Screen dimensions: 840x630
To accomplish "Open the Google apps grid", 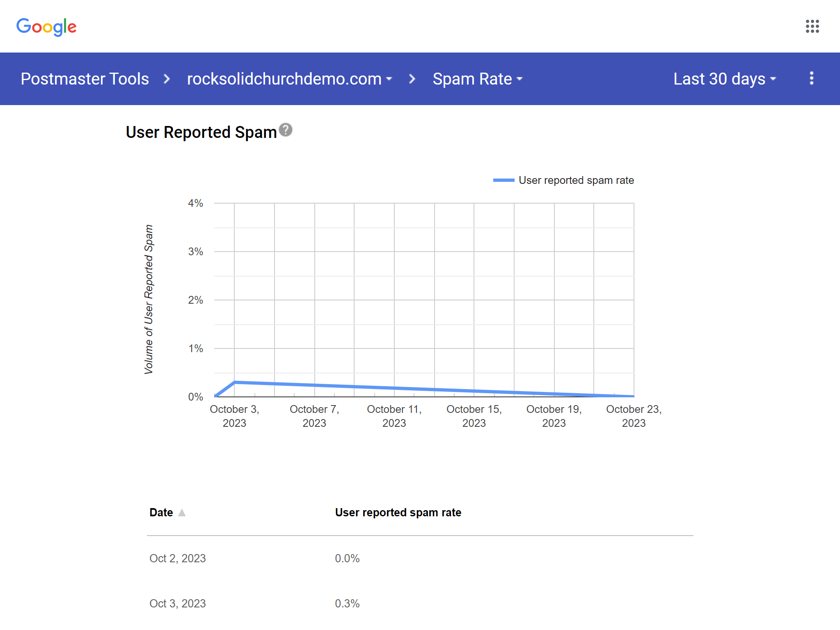I will click(x=812, y=26).
